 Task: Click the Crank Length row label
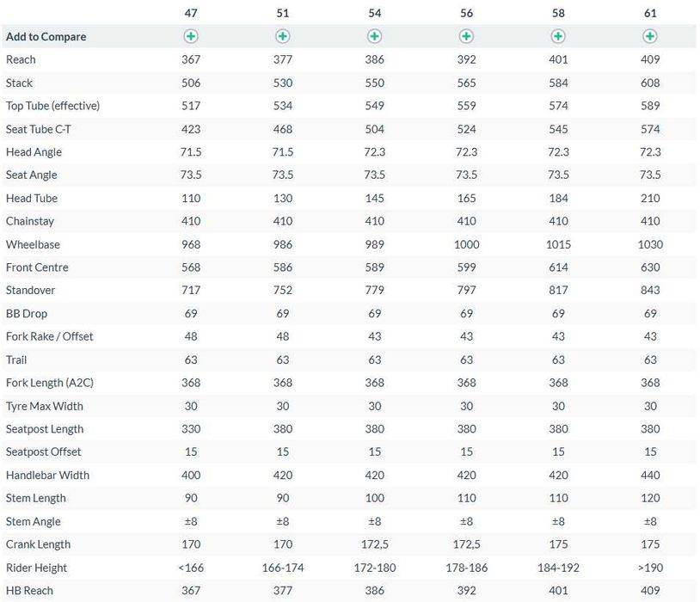click(x=38, y=544)
